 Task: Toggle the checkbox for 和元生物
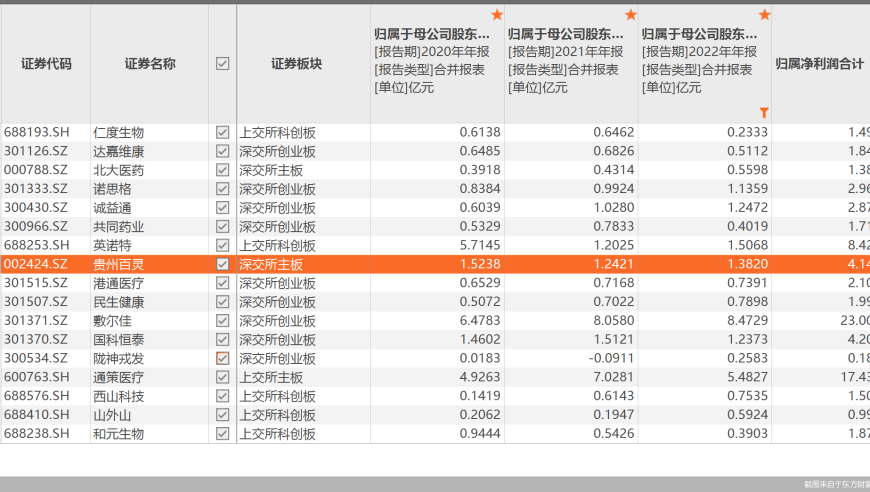(x=222, y=434)
